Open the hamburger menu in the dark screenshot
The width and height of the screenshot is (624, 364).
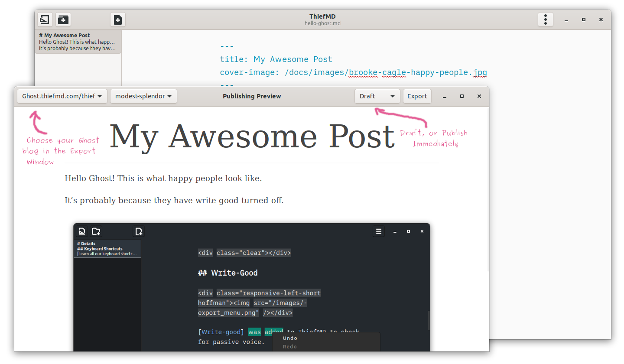(x=378, y=231)
